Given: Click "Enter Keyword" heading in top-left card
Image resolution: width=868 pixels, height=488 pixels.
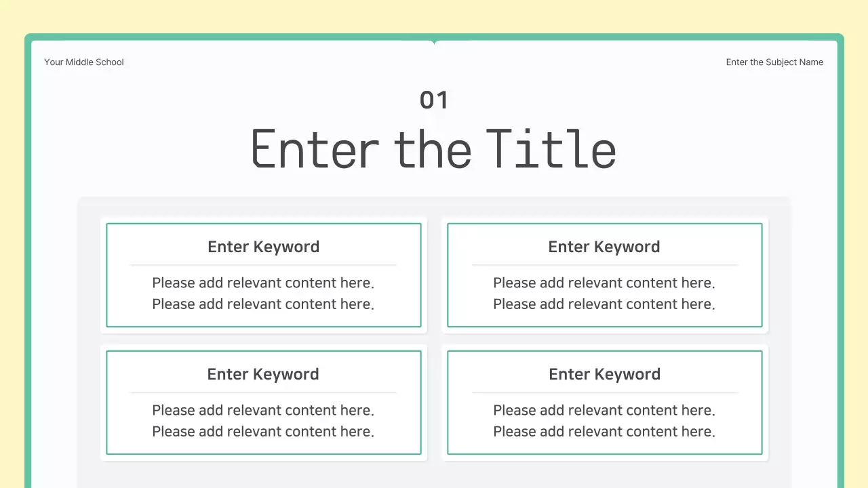Looking at the screenshot, I should pos(263,247).
